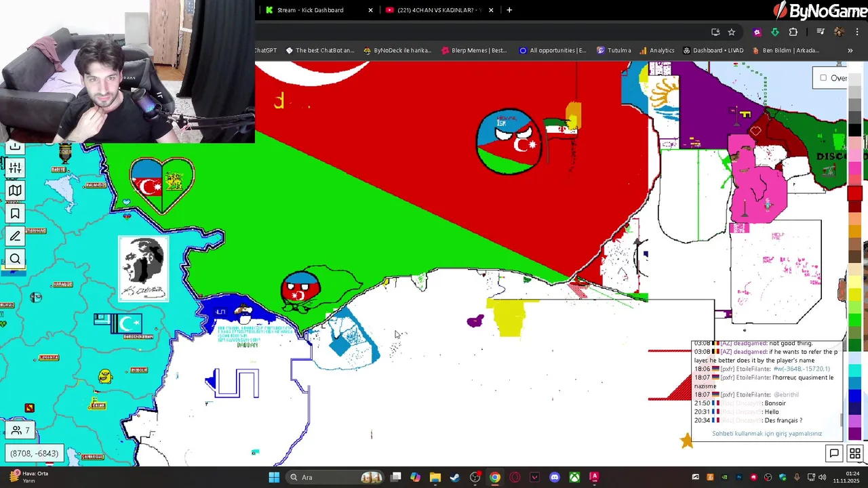Click the install app icon in the address bar

tap(715, 32)
